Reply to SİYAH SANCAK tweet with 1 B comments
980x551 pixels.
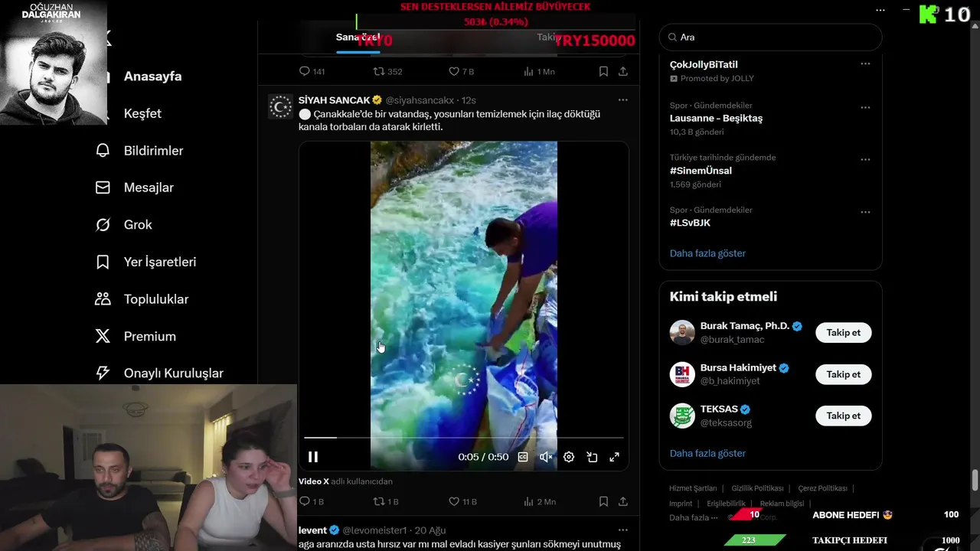pos(312,501)
